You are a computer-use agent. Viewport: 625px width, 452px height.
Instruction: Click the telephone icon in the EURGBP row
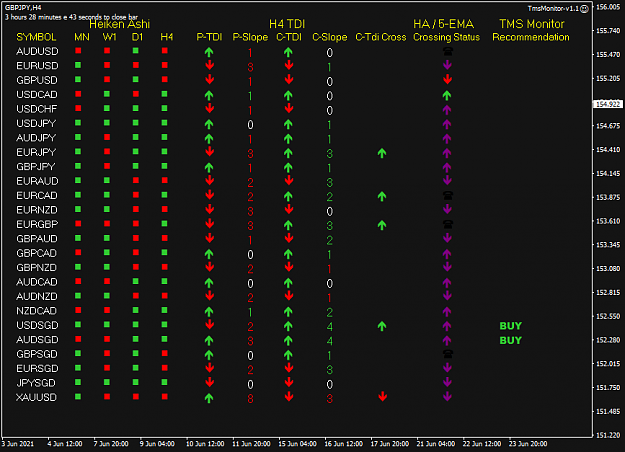point(448,224)
